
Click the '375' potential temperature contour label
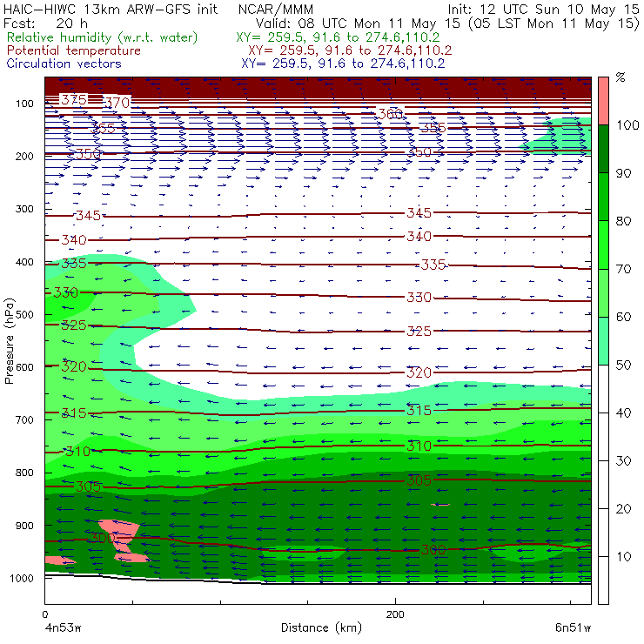(74, 99)
